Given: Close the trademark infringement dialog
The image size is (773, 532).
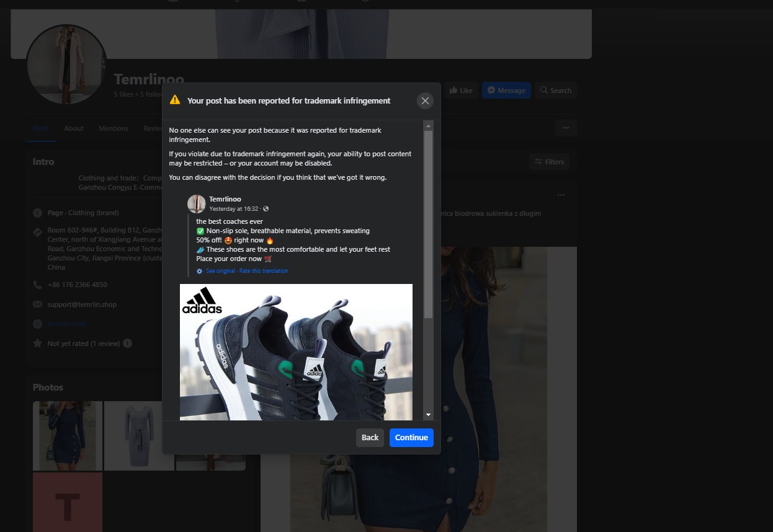Looking at the screenshot, I should pos(425,100).
